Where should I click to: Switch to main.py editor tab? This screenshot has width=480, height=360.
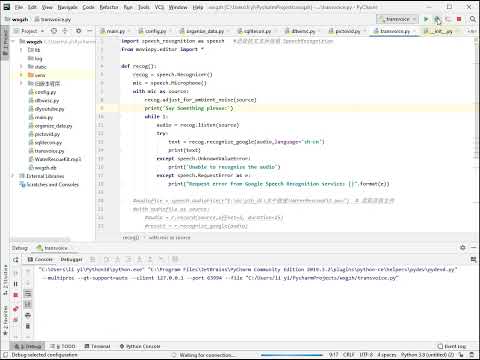tap(115, 31)
